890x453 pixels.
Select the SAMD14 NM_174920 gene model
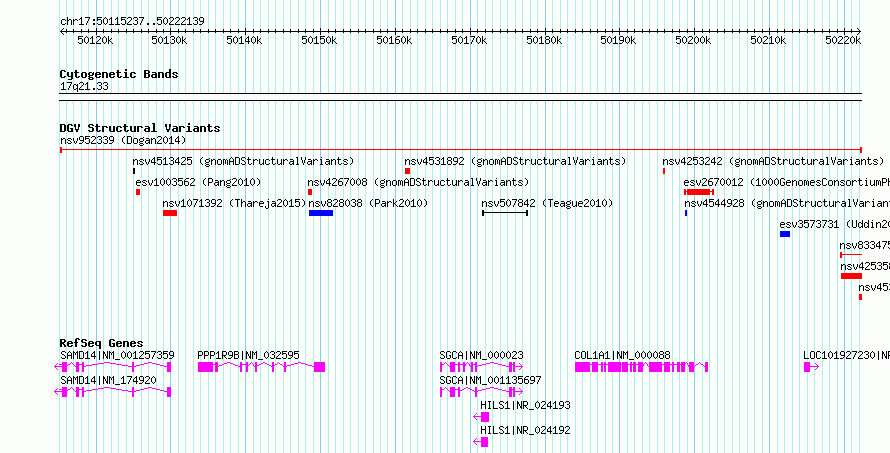pyautogui.click(x=112, y=392)
